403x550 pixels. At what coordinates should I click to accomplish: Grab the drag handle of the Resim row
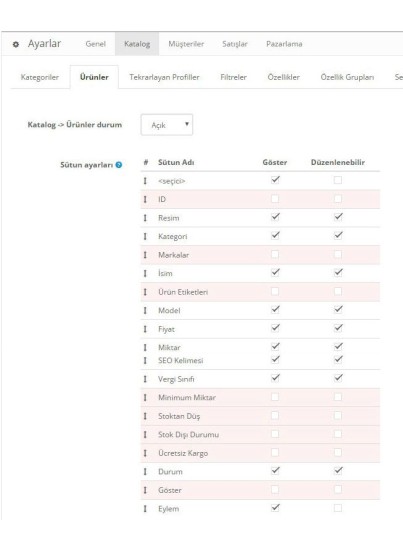pos(145,218)
